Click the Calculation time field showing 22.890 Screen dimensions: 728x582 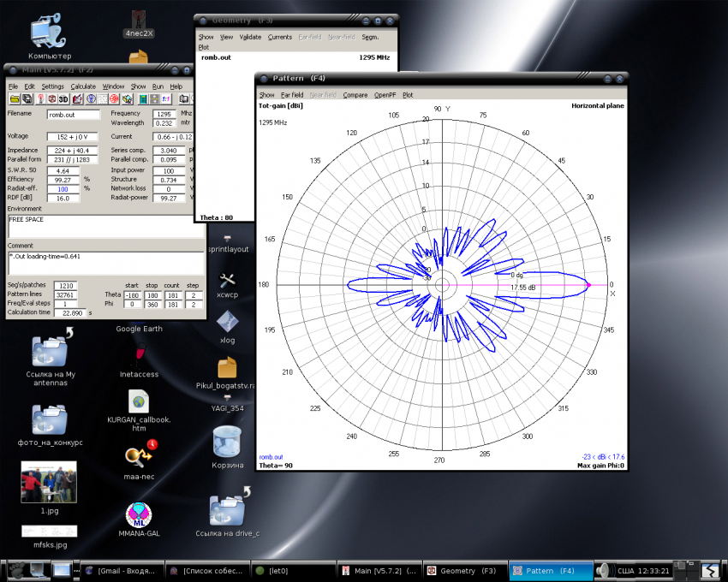tap(70, 312)
